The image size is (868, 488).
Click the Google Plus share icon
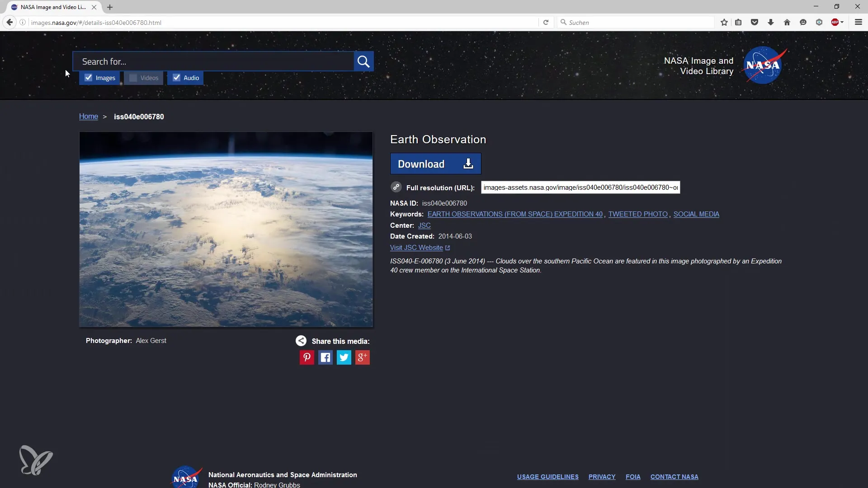pyautogui.click(x=362, y=357)
